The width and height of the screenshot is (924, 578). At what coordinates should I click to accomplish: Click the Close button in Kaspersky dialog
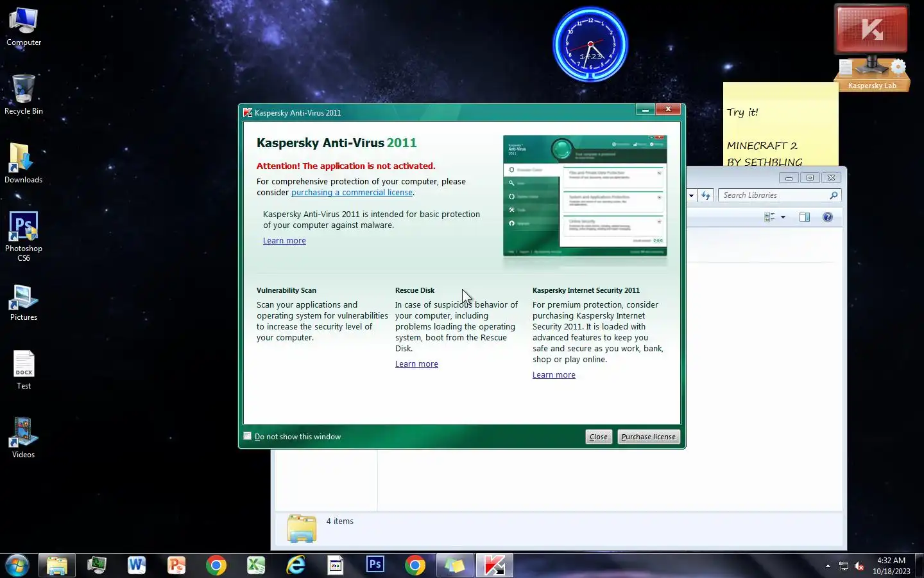(x=599, y=437)
